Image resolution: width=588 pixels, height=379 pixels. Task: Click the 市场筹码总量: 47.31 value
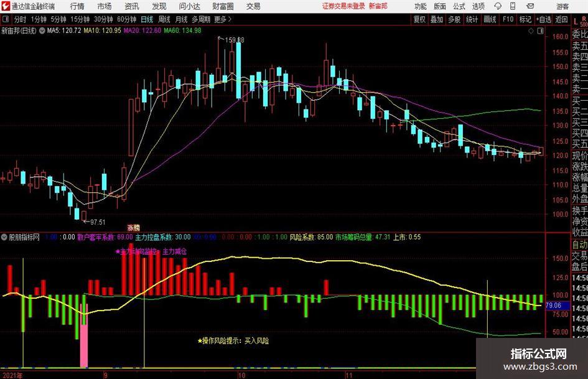[363, 237]
